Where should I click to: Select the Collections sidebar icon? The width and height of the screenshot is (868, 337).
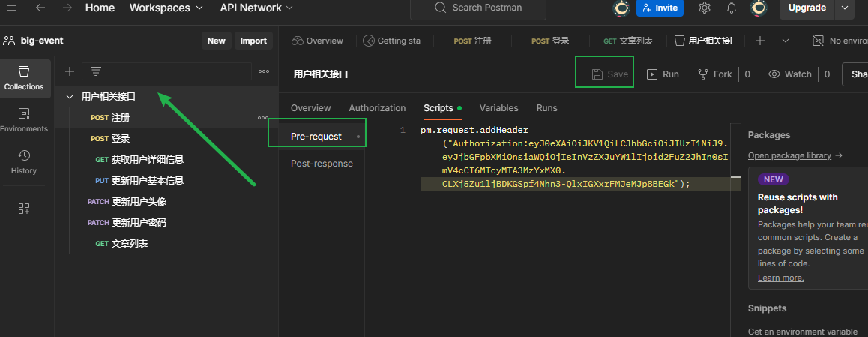click(24, 77)
